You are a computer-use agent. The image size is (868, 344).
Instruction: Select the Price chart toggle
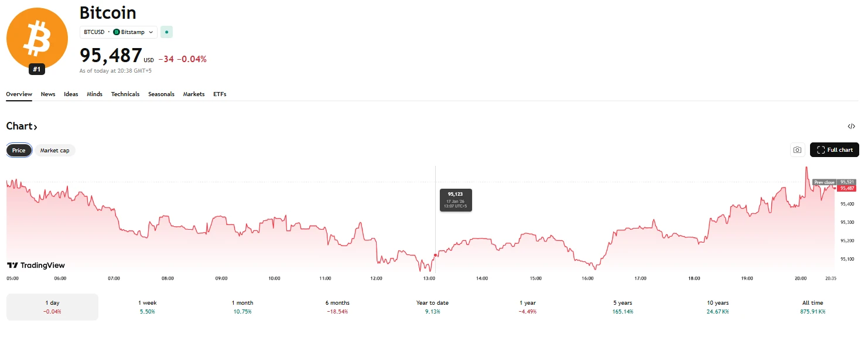click(x=19, y=151)
